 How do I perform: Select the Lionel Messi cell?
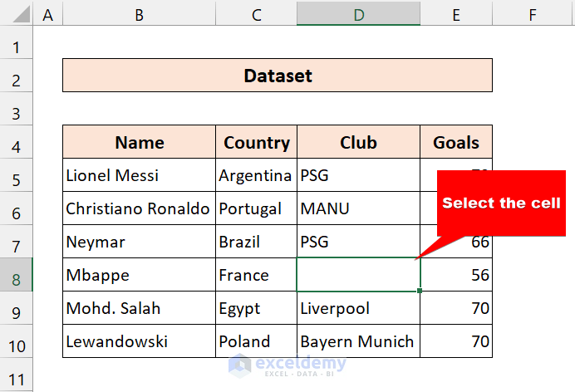[139, 175]
